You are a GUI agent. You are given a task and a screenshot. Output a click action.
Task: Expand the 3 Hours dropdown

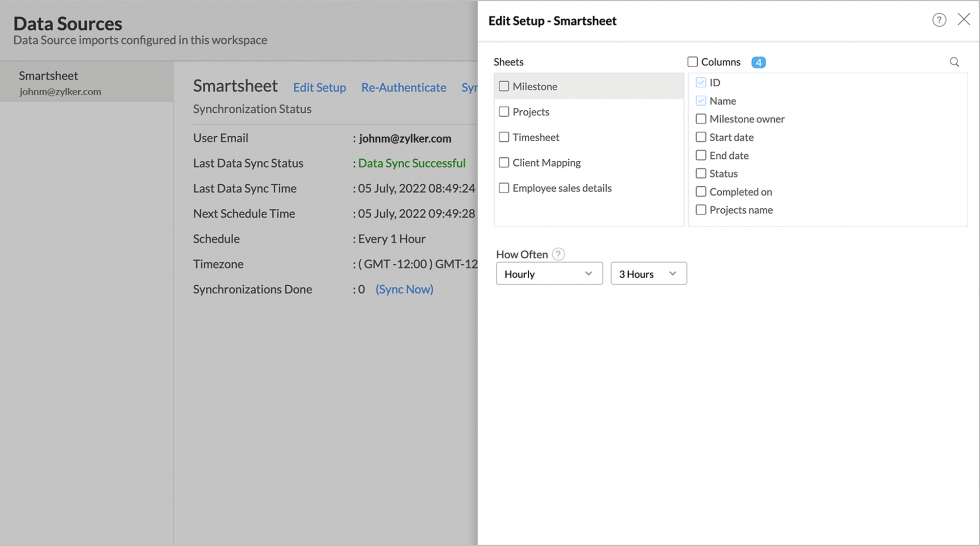[648, 273]
